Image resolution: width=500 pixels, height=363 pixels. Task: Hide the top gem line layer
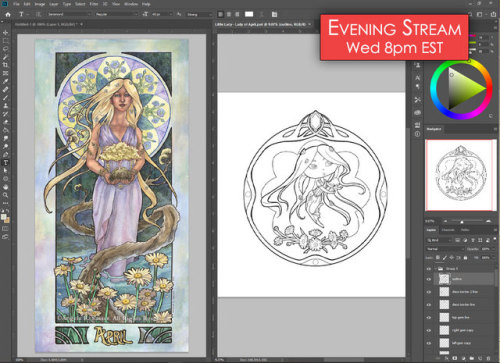429,317
